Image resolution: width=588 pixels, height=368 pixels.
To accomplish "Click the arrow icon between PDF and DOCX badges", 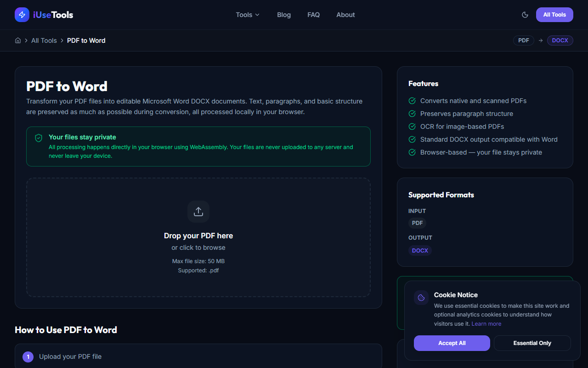I will pyautogui.click(x=540, y=40).
